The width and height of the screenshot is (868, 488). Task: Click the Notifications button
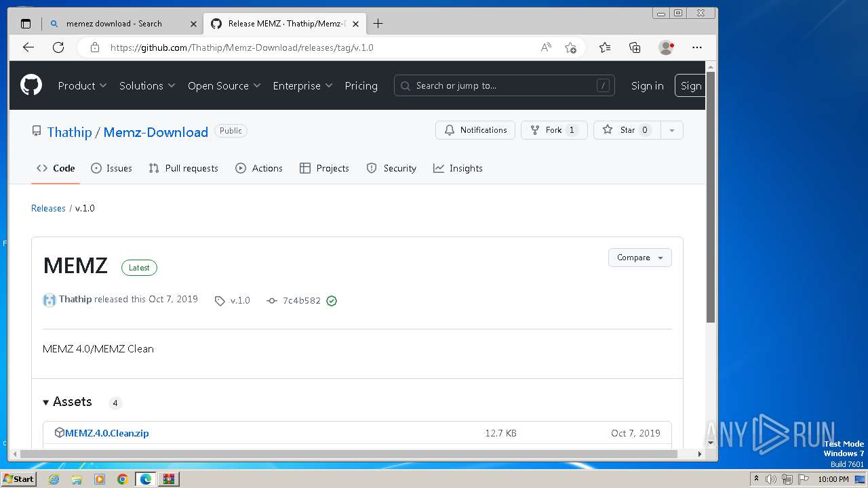pos(475,130)
